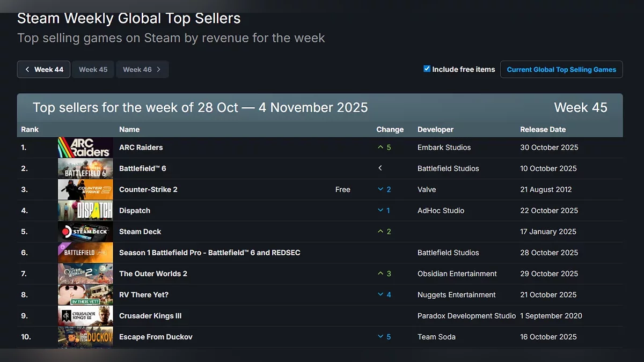Click the Crusader Kings III thumbnail
Image resolution: width=644 pixels, height=362 pixels.
(x=85, y=316)
